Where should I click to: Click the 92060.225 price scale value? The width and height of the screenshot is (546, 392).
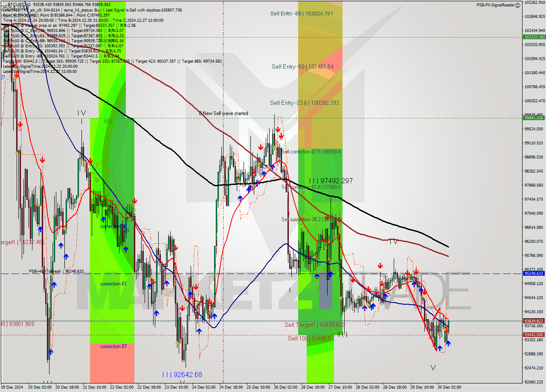coord(534,382)
